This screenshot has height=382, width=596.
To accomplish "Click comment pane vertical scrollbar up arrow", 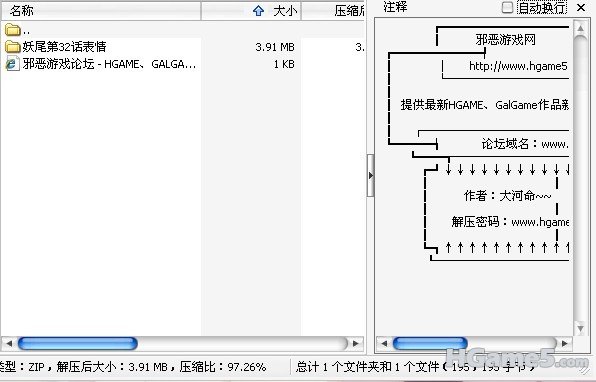I will click(580, 28).
